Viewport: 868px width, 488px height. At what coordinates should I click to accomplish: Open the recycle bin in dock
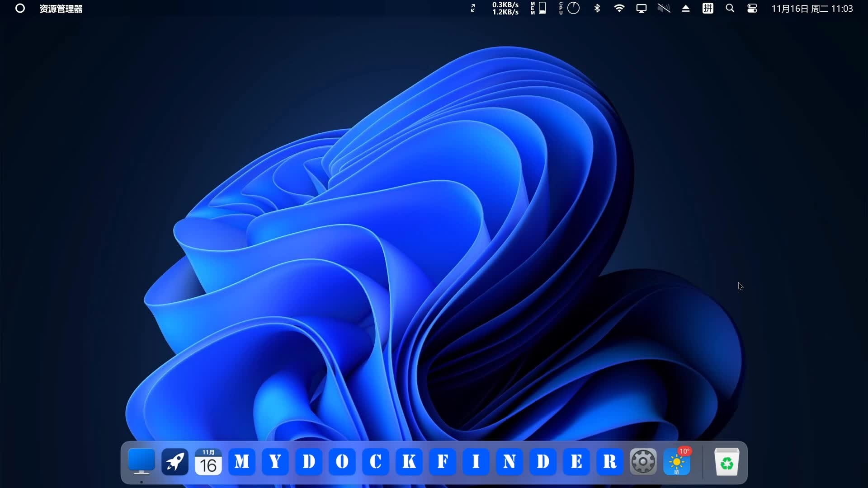click(x=726, y=462)
